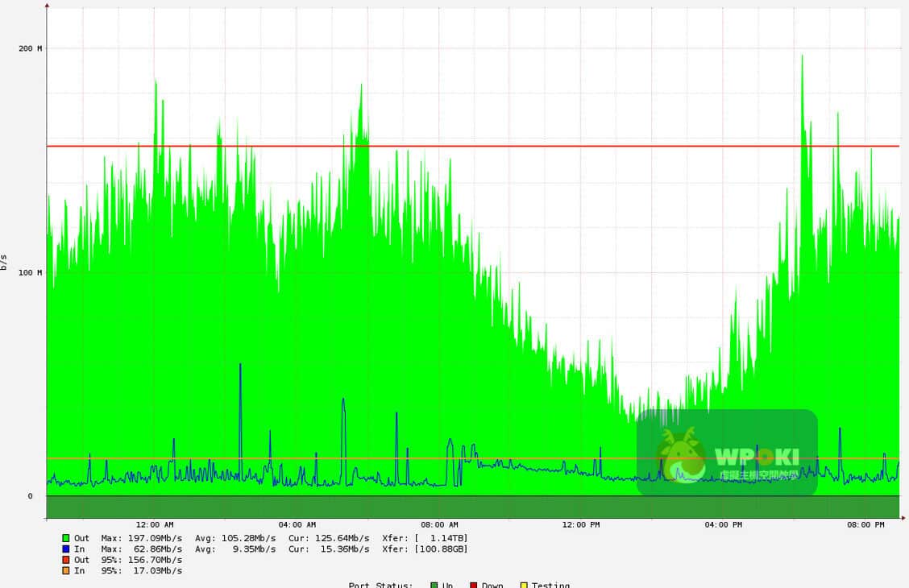Click the In Xfer 100.88GB value
Image resolution: width=909 pixels, height=588 pixels.
click(442, 549)
